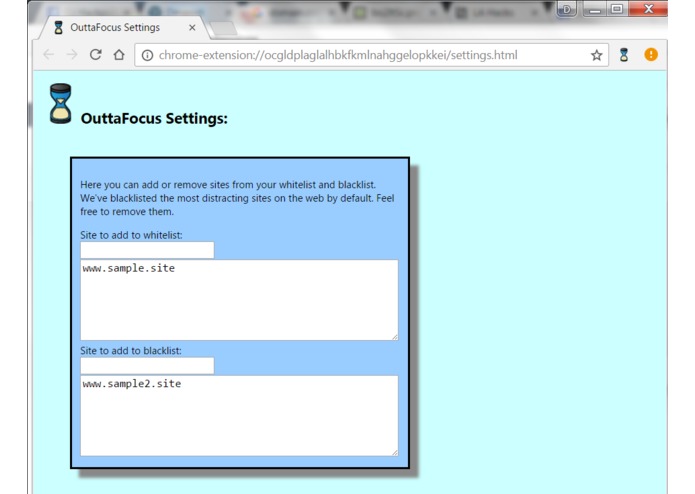Click the www.sample2.site blacklist entry
This screenshot has height=494, width=695.
click(x=132, y=384)
